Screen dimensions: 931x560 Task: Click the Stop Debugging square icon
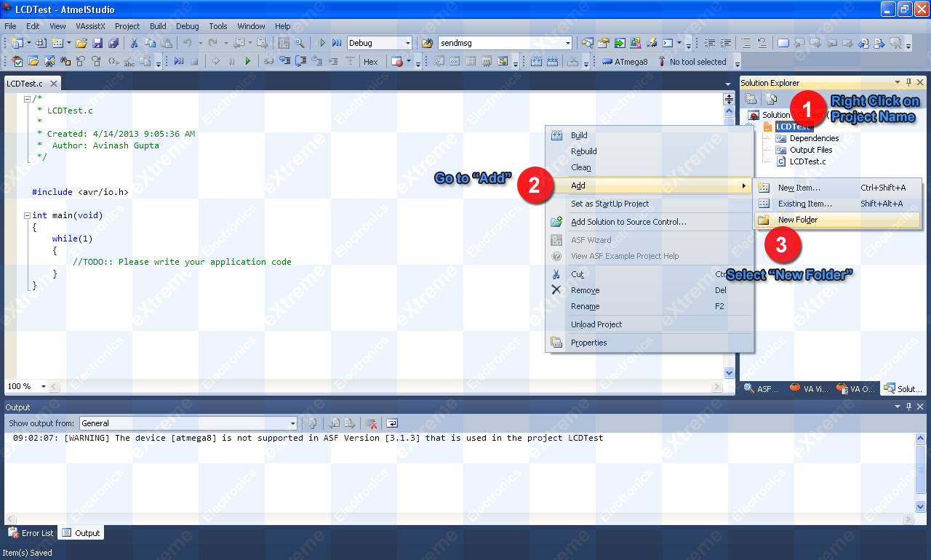click(195, 62)
